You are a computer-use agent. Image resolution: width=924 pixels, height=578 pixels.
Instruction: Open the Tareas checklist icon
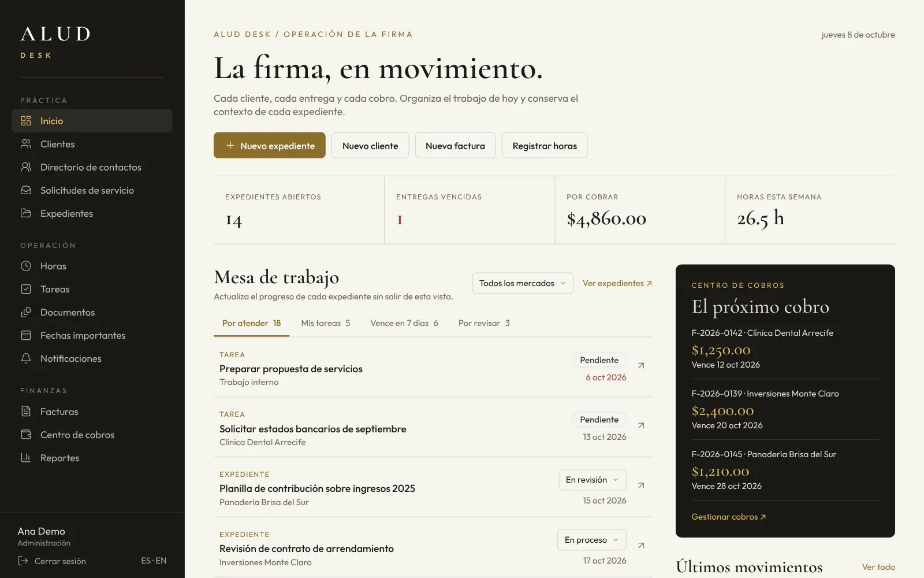(26, 289)
